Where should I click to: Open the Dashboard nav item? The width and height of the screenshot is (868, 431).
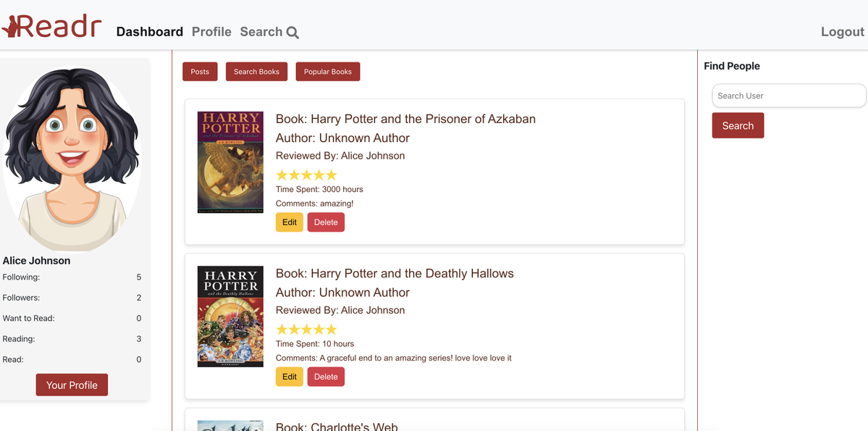click(x=149, y=32)
